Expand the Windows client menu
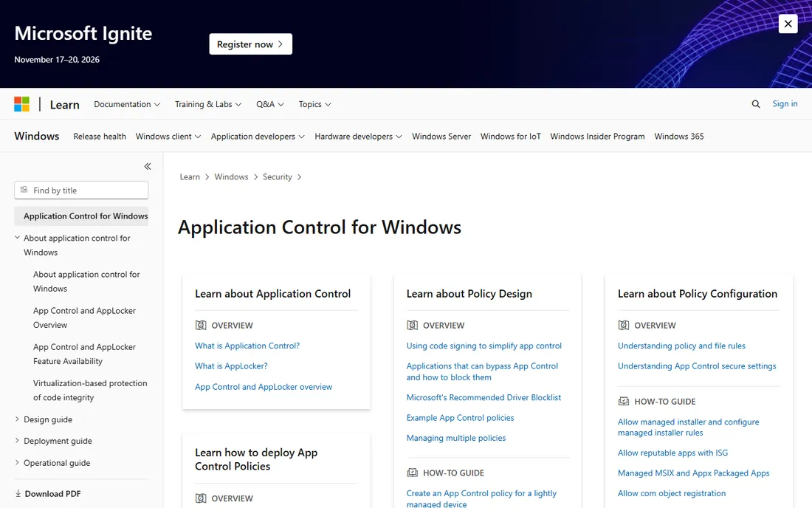Image resolution: width=812 pixels, height=508 pixels. [x=168, y=136]
